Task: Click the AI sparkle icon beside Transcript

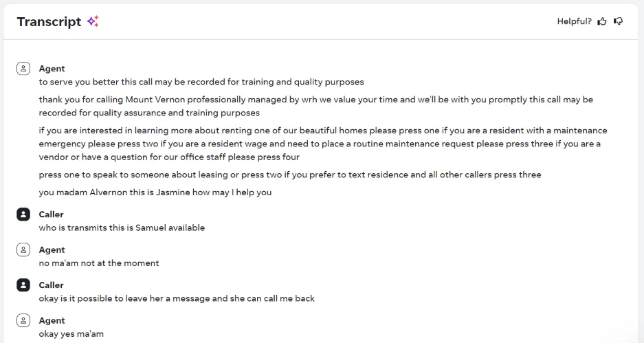Action: point(93,21)
